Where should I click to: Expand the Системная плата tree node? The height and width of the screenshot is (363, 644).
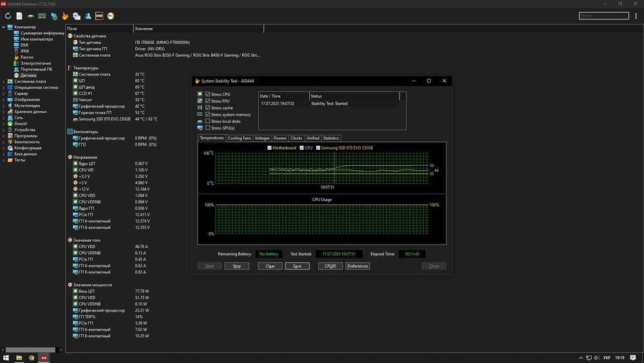click(3, 82)
